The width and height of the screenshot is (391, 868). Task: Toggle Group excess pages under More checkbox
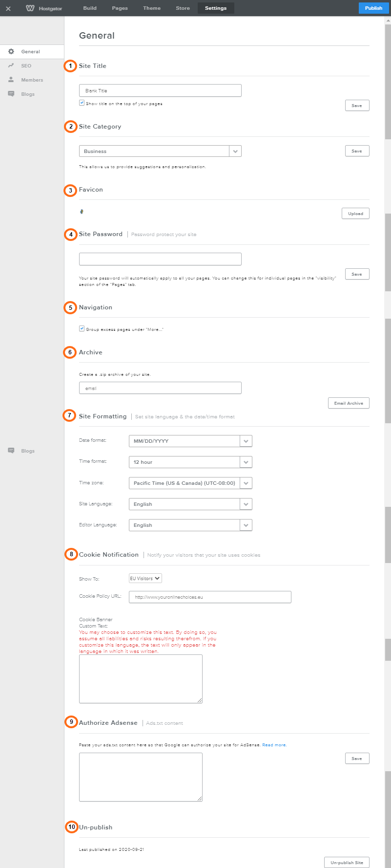pos(82,329)
